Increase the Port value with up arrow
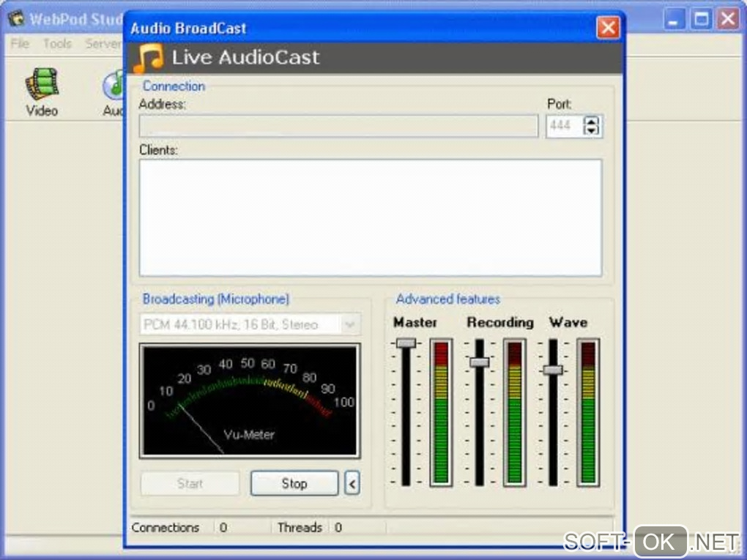Screen dimensions: 747x560 [591, 122]
